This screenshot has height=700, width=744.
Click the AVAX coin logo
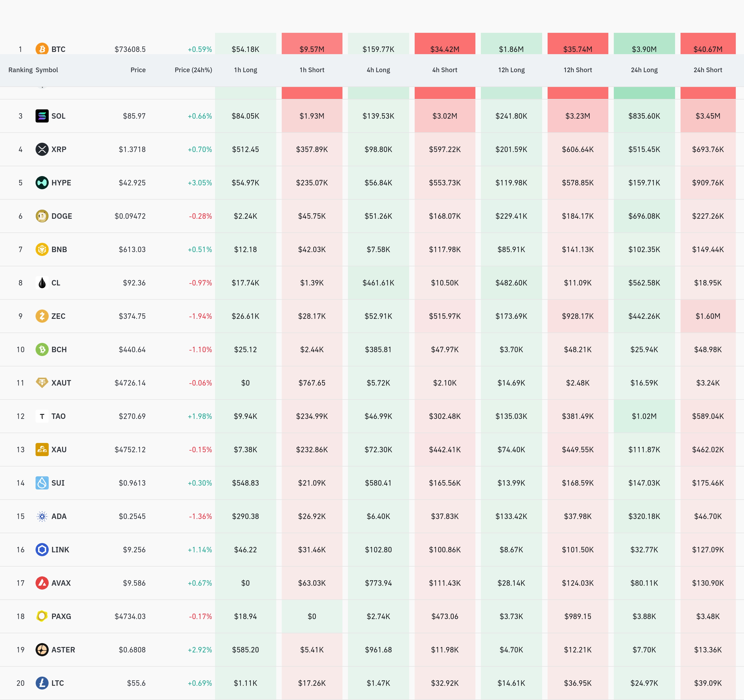(x=42, y=583)
